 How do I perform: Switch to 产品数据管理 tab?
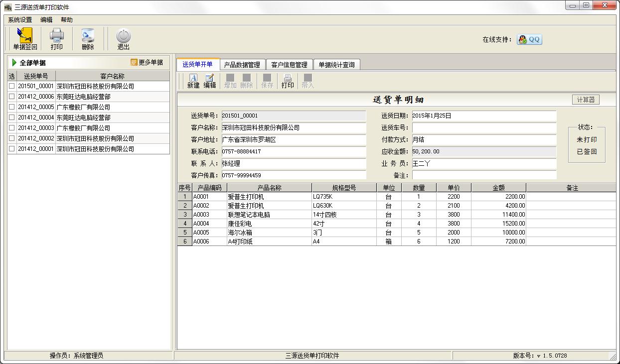tap(242, 65)
